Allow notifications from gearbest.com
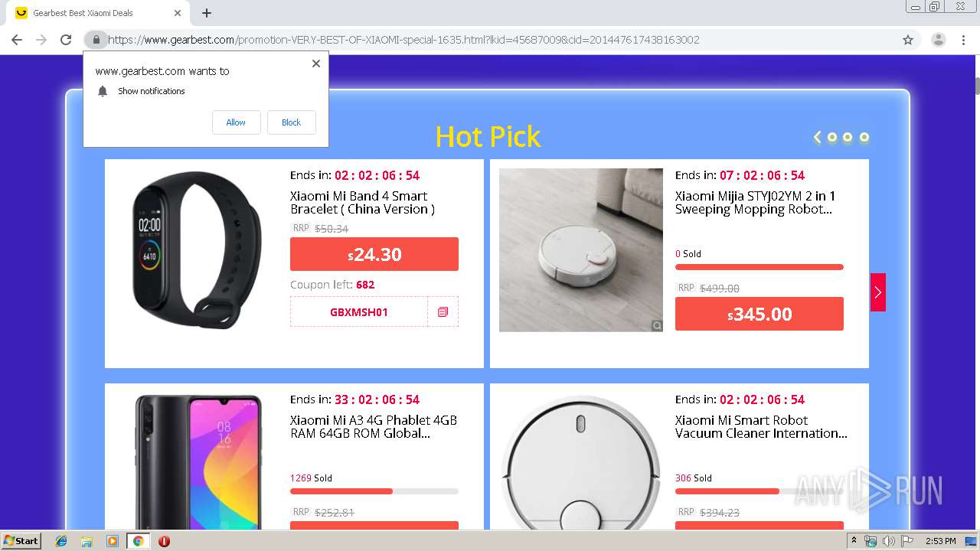The width and height of the screenshot is (980, 551). pyautogui.click(x=236, y=122)
